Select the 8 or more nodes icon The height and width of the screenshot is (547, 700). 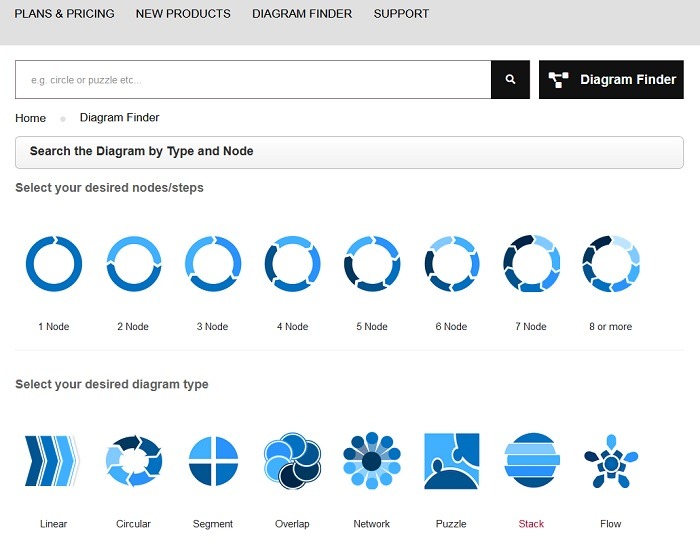[x=610, y=264]
